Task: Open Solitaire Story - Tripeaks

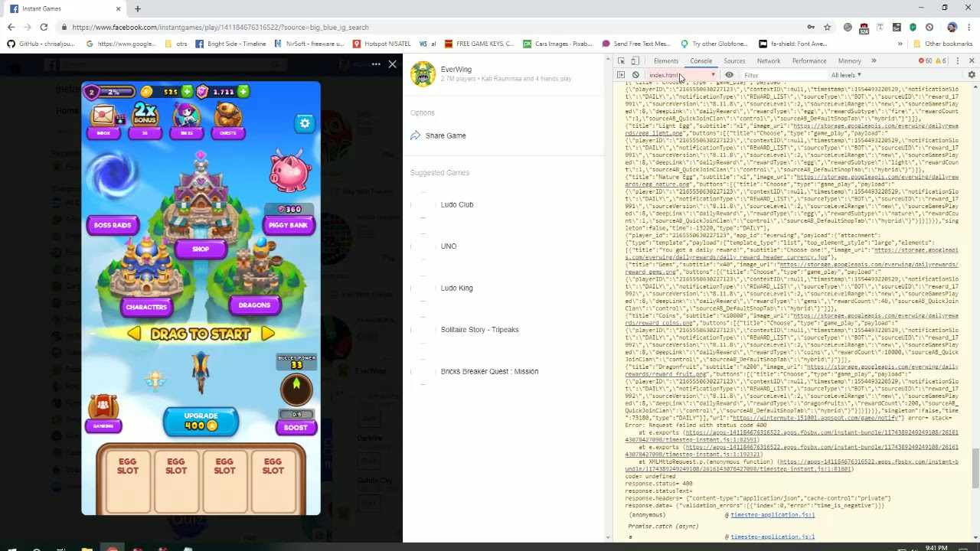Action: point(479,330)
